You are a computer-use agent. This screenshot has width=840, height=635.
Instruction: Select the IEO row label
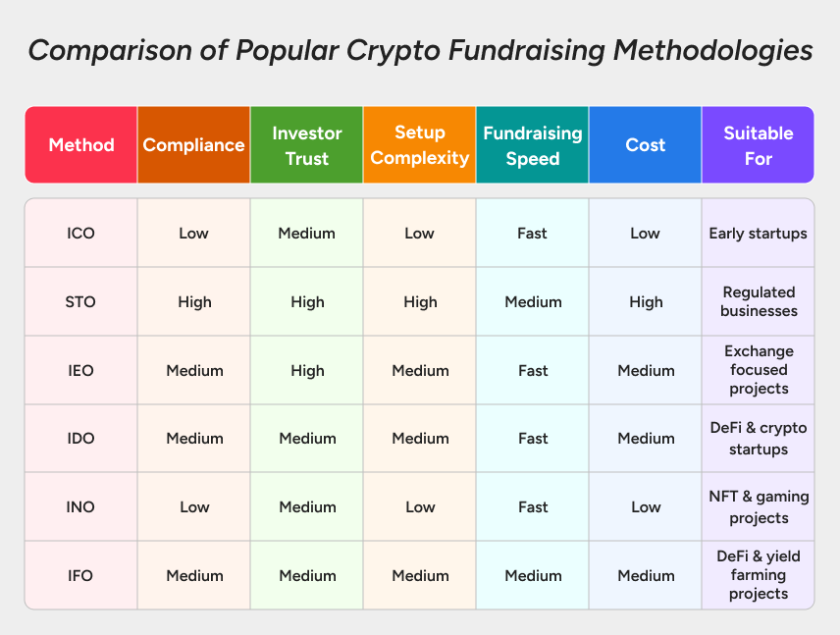(81, 371)
